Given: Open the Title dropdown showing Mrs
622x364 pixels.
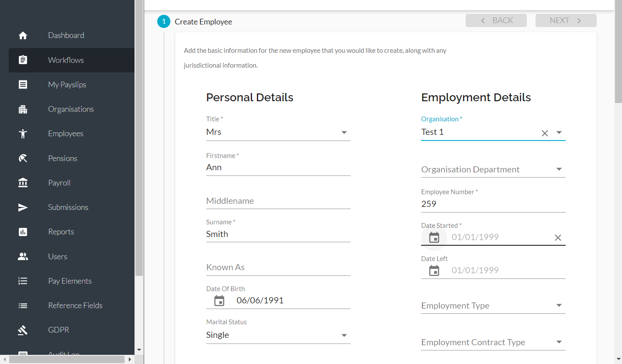Looking at the screenshot, I should pyautogui.click(x=278, y=132).
